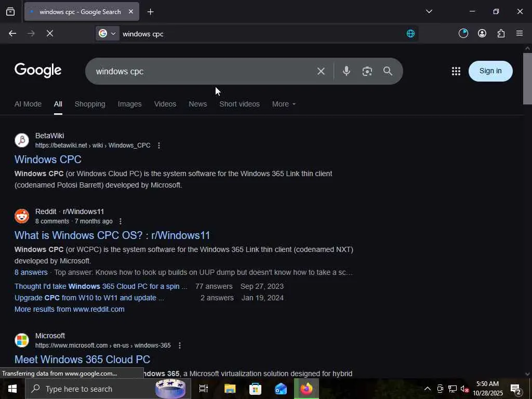Open the Windows Start menu

click(12, 389)
